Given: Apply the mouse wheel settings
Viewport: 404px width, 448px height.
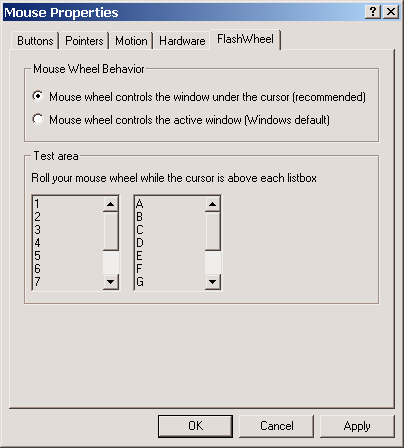Looking at the screenshot, I should pos(357,426).
